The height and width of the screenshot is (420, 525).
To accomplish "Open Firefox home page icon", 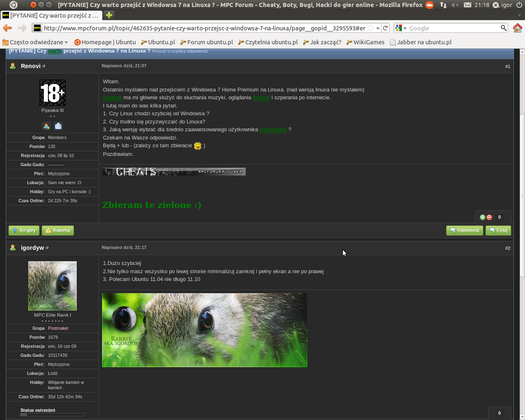I will (x=517, y=28).
